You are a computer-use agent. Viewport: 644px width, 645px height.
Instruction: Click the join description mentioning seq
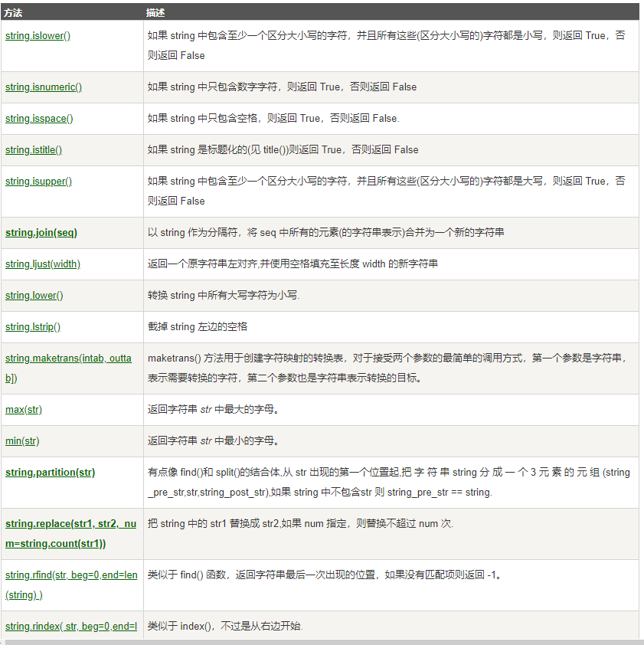(325, 232)
